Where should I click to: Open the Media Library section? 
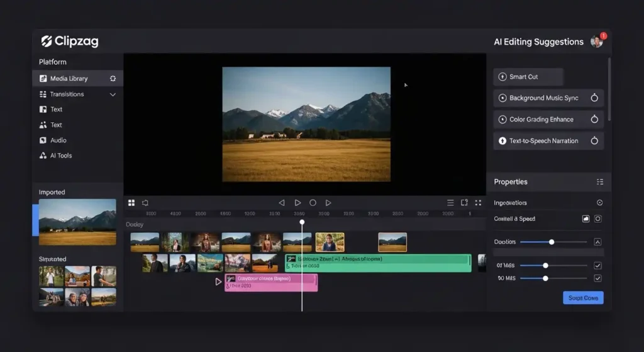point(77,78)
